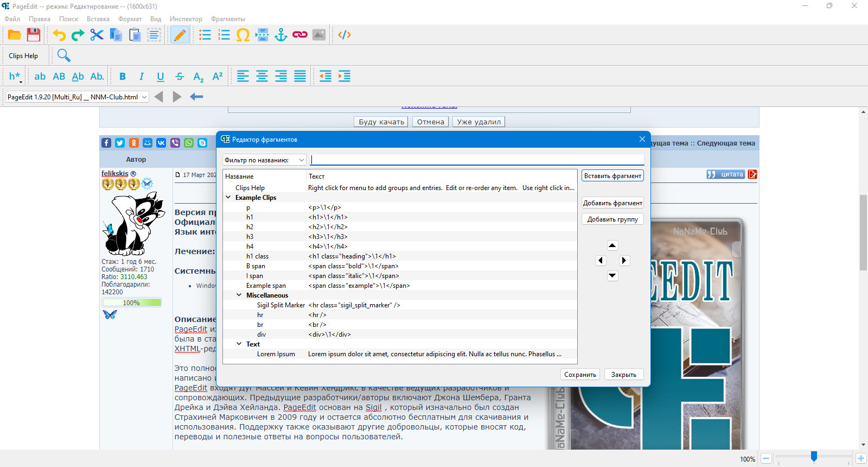
Task: Click the scissors Cut icon
Action: point(97,35)
